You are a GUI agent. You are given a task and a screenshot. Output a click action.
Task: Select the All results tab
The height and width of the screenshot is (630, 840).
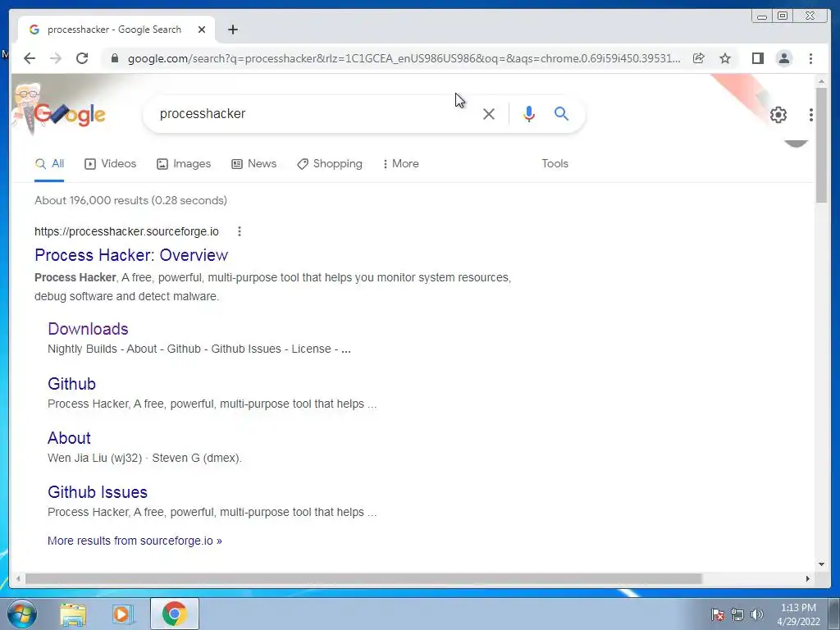(49, 164)
